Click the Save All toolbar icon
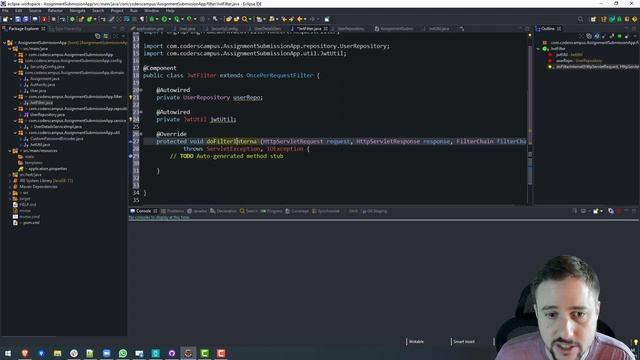Image resolution: width=640 pixels, height=360 pixels. pos(26,19)
